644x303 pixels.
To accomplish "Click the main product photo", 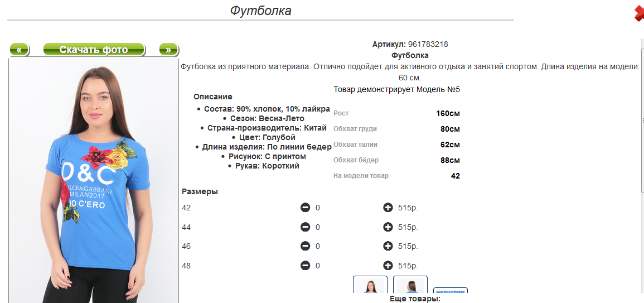I will [x=94, y=180].
